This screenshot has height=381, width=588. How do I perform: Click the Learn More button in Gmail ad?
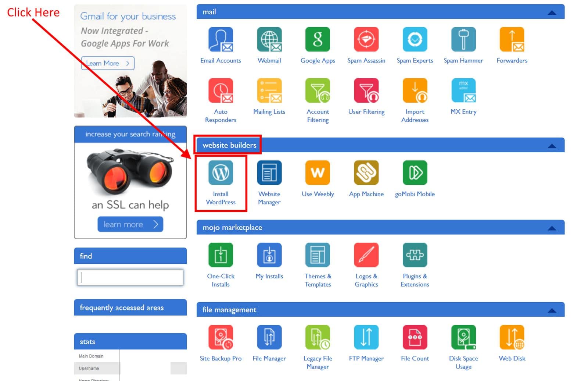(x=108, y=63)
